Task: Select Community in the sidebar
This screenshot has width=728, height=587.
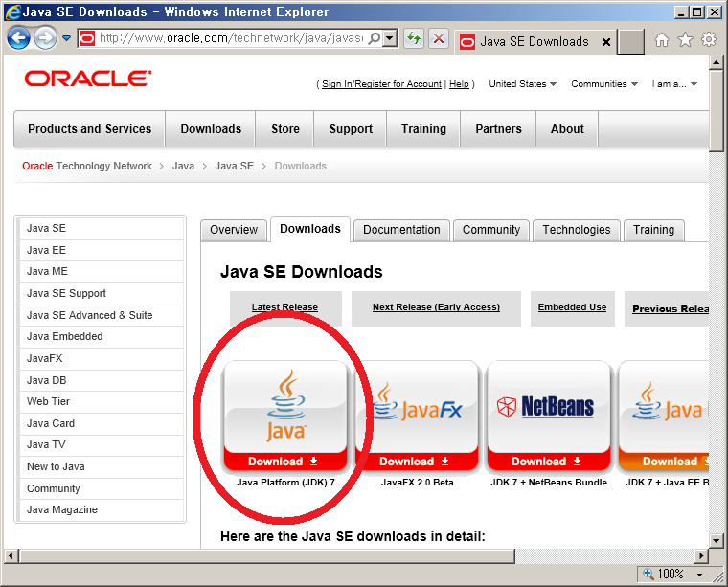Action: tap(102, 488)
